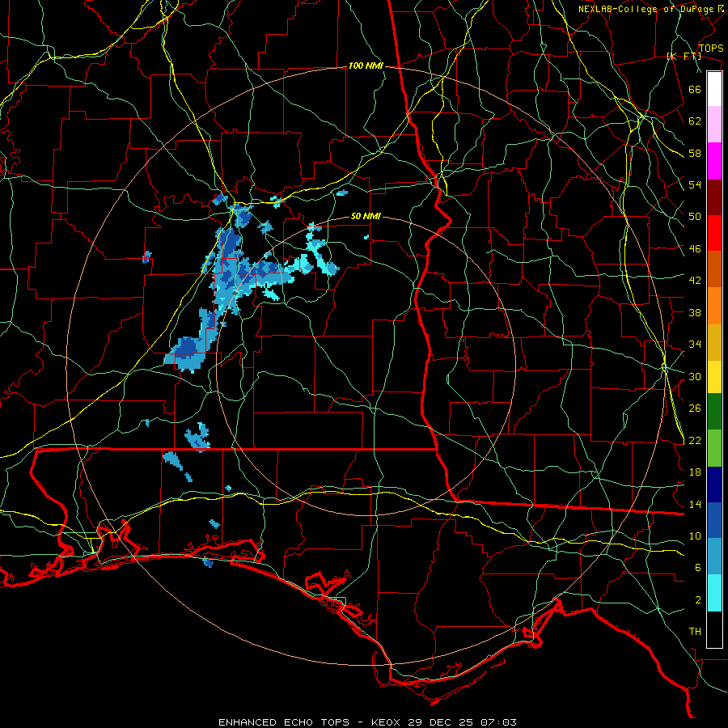The image size is (728, 728).
Task: Click the light green swatch near 22-18
Action: pos(714,448)
